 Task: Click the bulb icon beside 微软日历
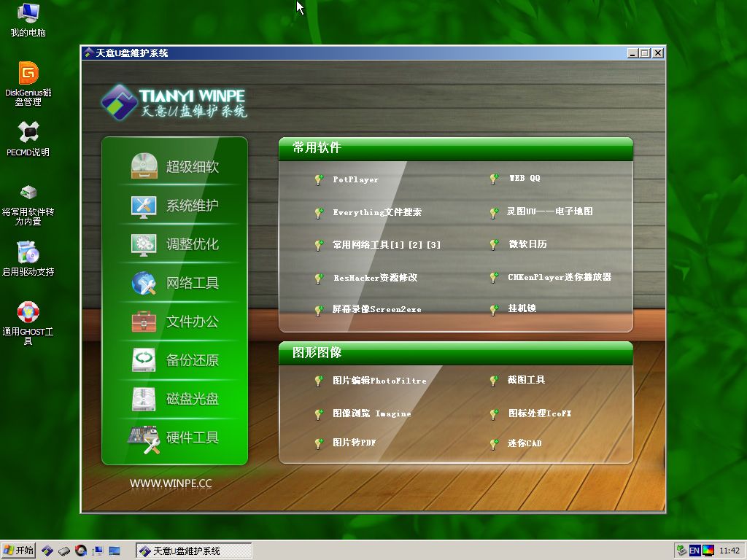pyautogui.click(x=494, y=244)
